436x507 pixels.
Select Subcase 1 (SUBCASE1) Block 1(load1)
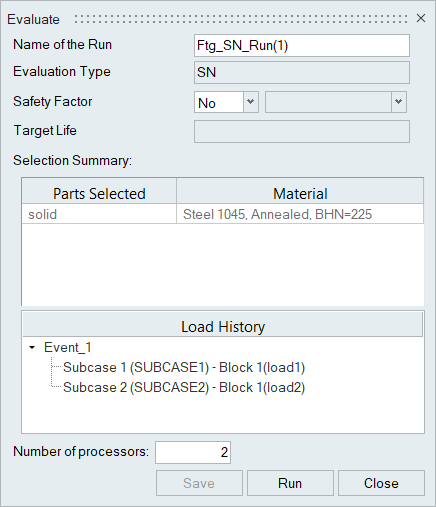pos(184,367)
